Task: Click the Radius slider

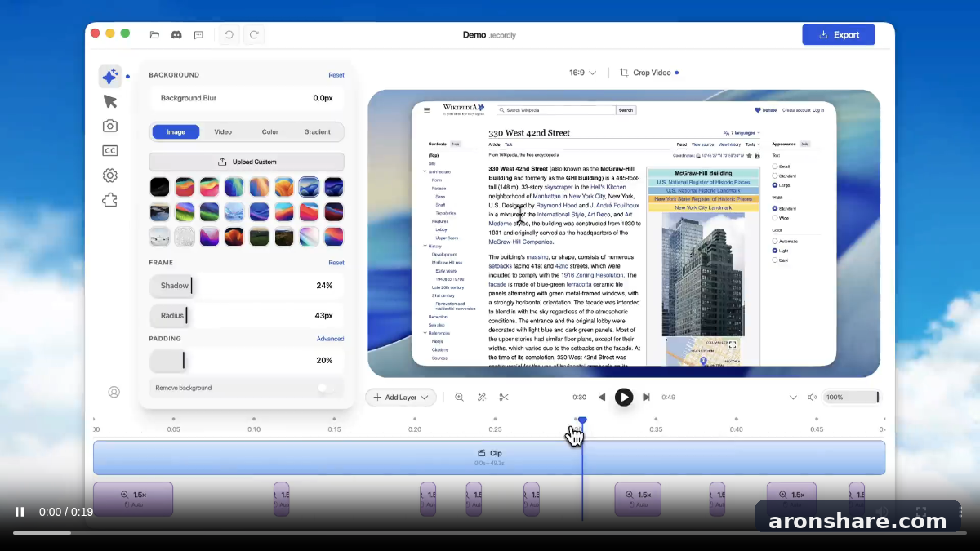Action: coord(247,316)
